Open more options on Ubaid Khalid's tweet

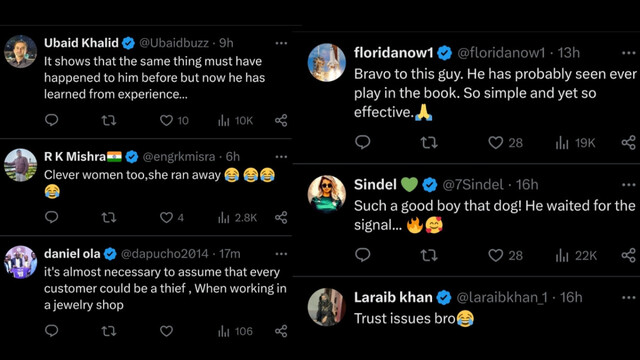pos(281,43)
